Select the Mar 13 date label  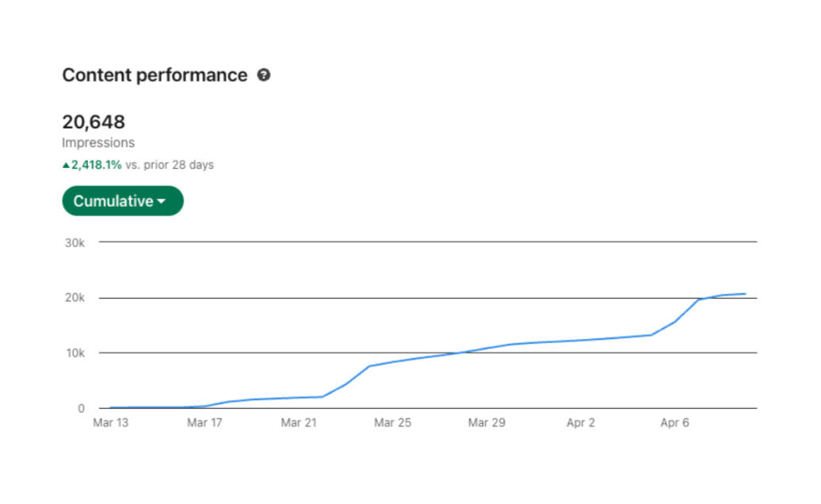tap(110, 422)
